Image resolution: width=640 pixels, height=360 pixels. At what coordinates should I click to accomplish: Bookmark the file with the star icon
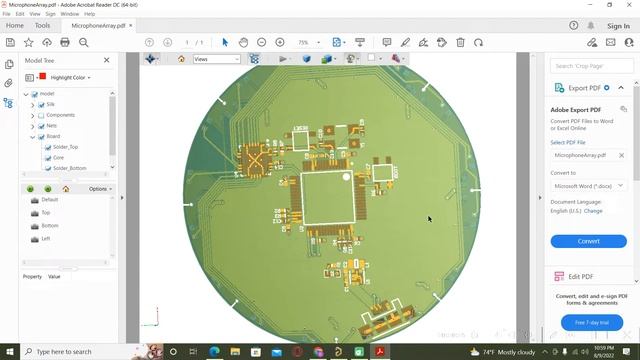(x=29, y=42)
